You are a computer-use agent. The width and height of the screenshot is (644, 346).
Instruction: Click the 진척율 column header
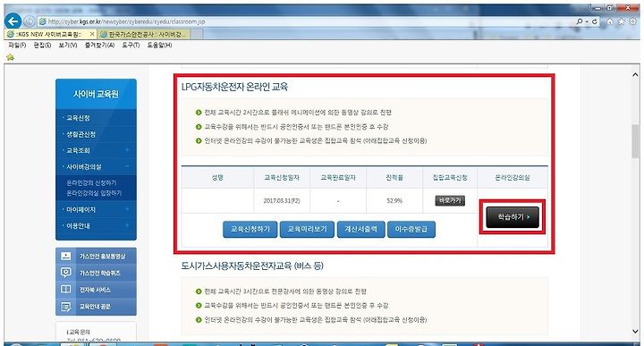tap(394, 178)
